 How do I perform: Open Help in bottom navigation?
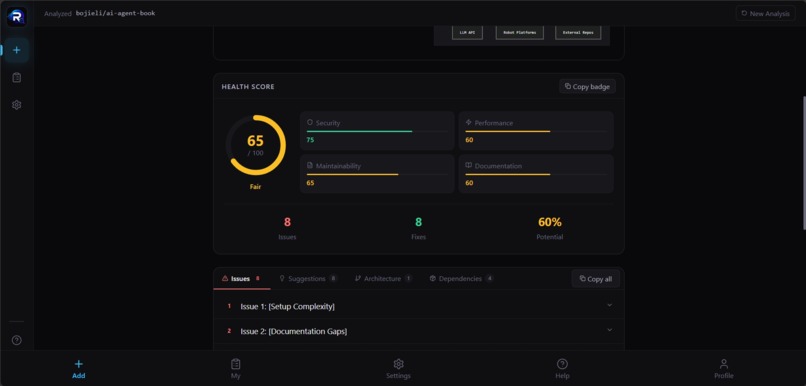[562, 369]
